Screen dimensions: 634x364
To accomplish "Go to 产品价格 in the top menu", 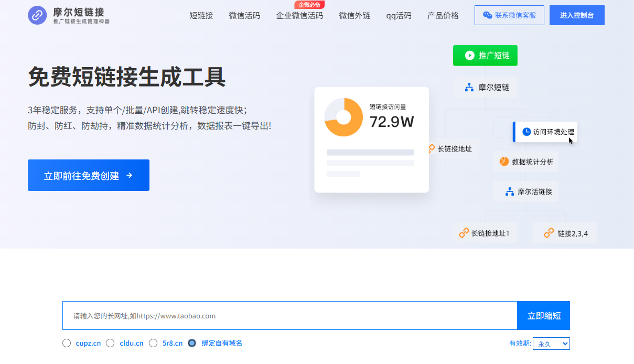I will pyautogui.click(x=443, y=15).
